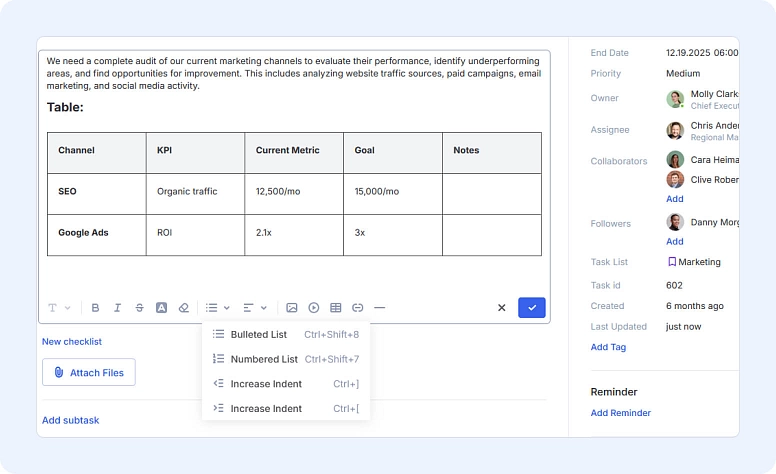
Task: Insert a hyperlink via the link icon
Action: pyautogui.click(x=358, y=308)
